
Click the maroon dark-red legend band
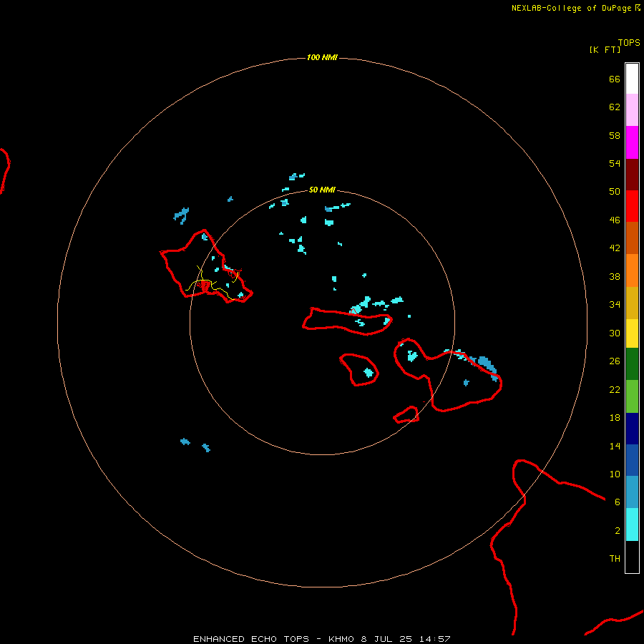(x=632, y=174)
